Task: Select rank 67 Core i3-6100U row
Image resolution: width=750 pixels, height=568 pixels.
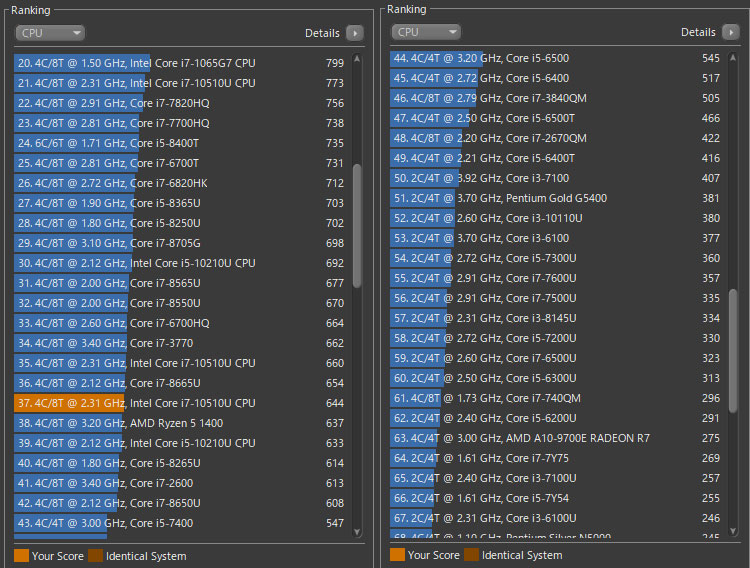Action: coord(557,519)
